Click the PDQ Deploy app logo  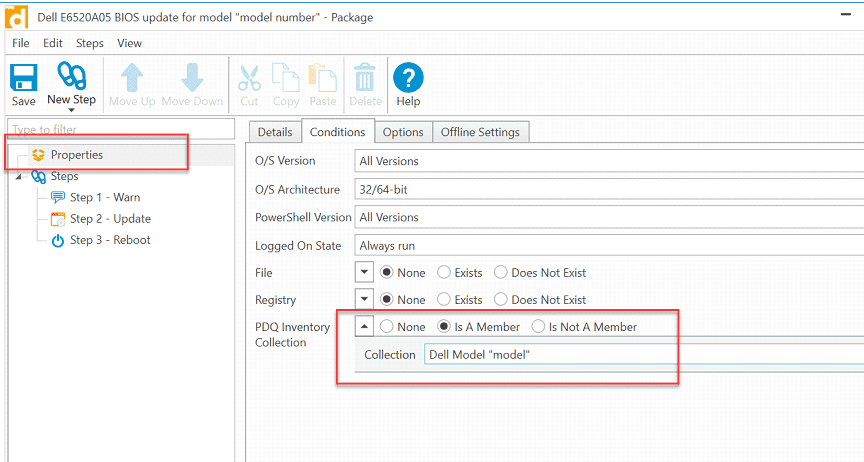(x=16, y=17)
